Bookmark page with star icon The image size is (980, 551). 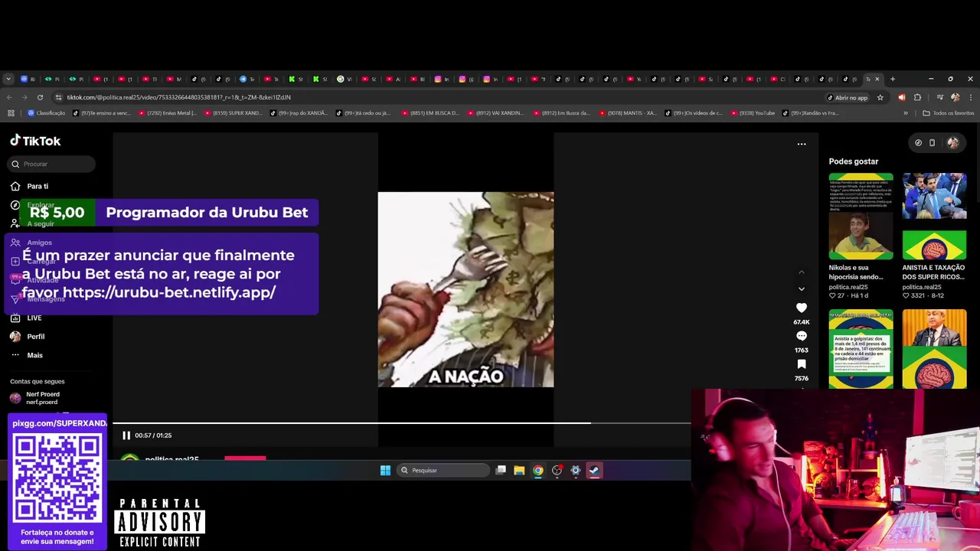click(880, 97)
